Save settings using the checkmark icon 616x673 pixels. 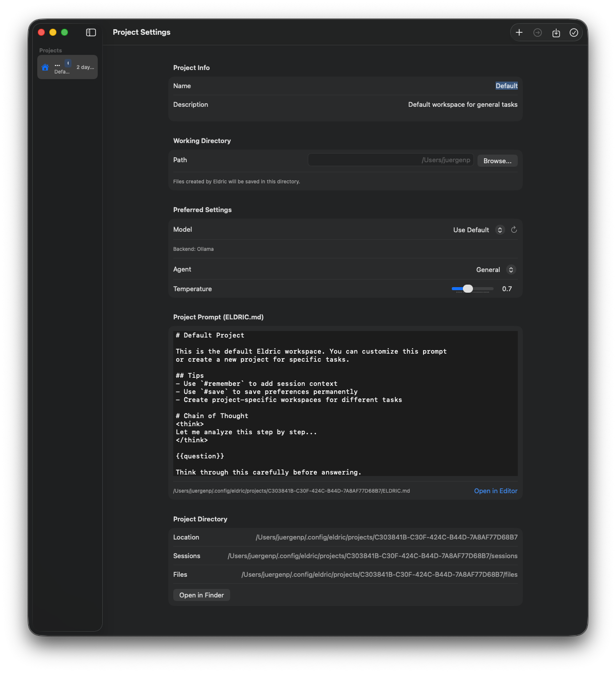tap(574, 32)
